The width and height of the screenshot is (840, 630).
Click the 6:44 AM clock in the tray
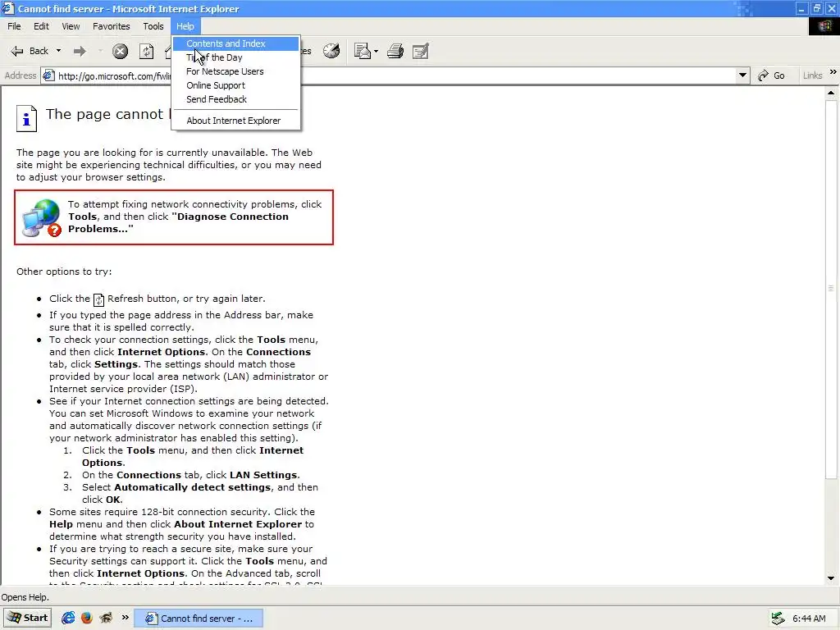(x=809, y=619)
